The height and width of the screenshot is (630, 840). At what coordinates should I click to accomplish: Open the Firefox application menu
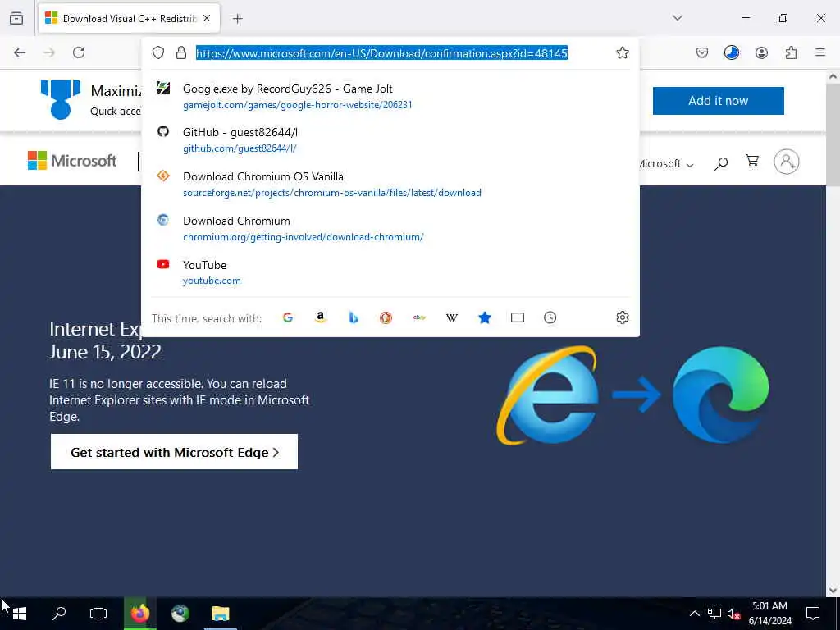820,52
